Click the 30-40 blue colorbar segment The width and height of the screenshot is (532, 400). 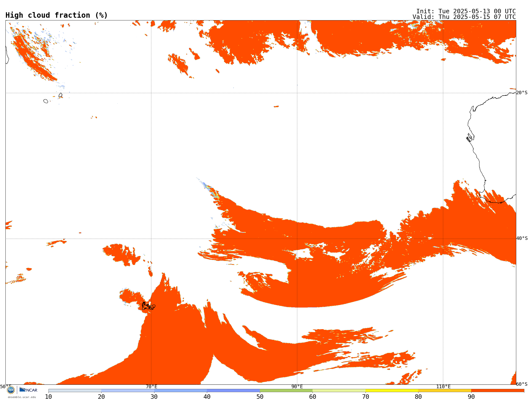tap(181, 391)
